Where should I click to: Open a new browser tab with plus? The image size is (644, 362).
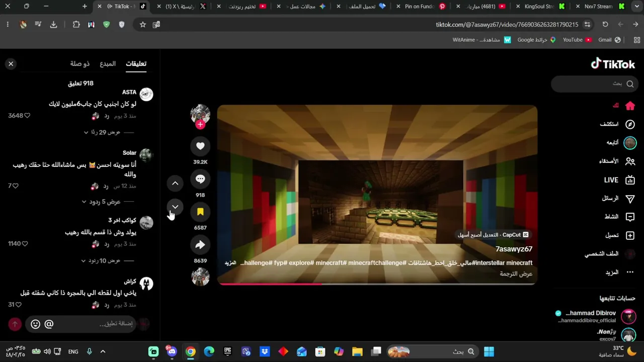85,7
